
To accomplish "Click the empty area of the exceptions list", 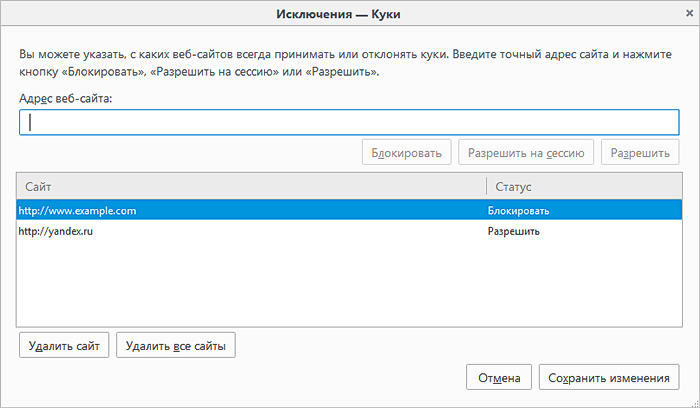I will [349, 283].
